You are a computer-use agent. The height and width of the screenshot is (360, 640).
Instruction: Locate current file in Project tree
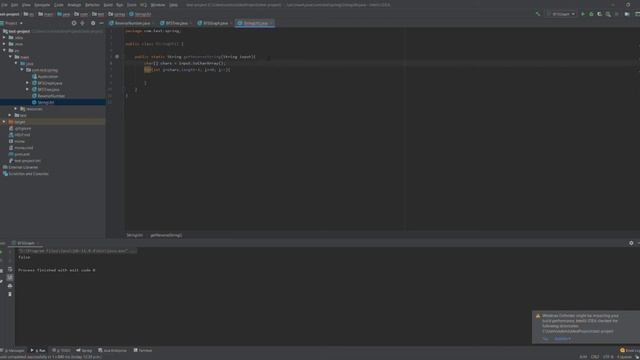(x=74, y=23)
